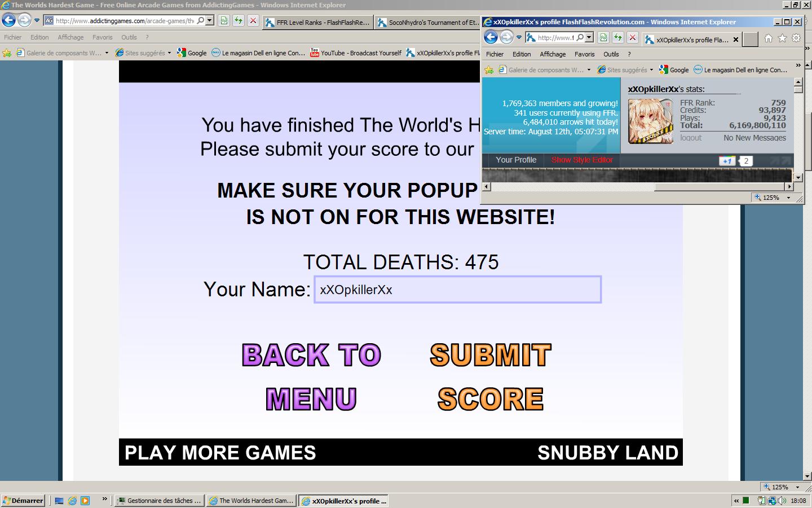Image resolution: width=812 pixels, height=508 pixels.
Task: Show hidden system tray icons
Action: point(736,501)
